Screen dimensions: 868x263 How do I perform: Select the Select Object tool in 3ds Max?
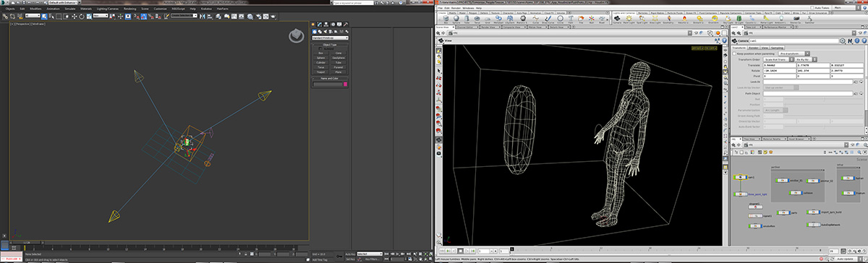point(44,16)
